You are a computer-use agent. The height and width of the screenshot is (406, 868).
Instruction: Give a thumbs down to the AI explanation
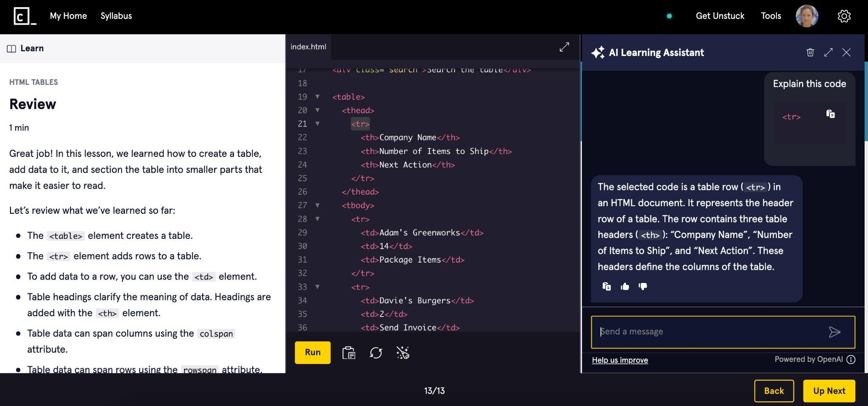[x=642, y=286]
